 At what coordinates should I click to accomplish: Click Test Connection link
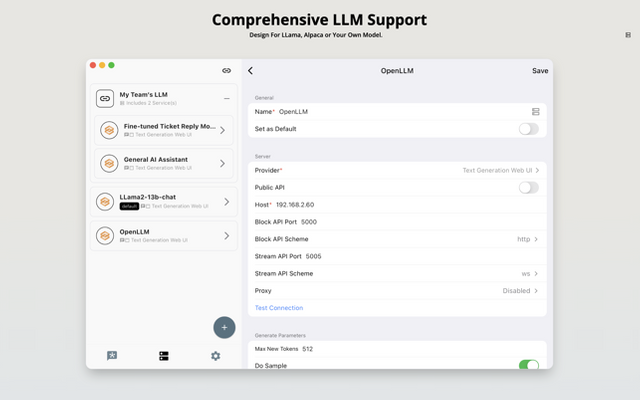coord(279,308)
